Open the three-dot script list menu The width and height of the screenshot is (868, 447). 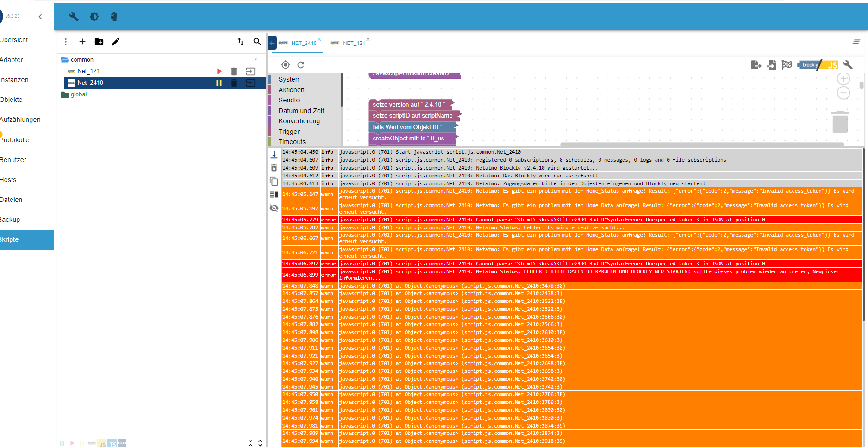point(66,42)
